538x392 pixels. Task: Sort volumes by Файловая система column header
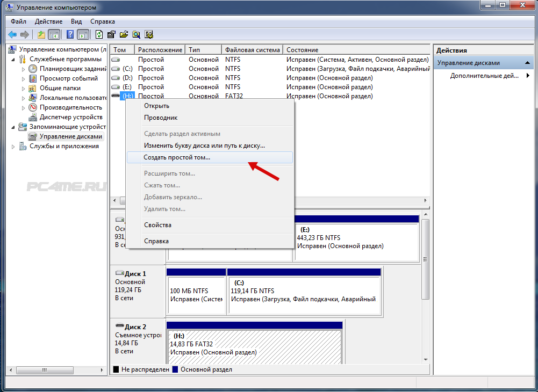(x=252, y=50)
